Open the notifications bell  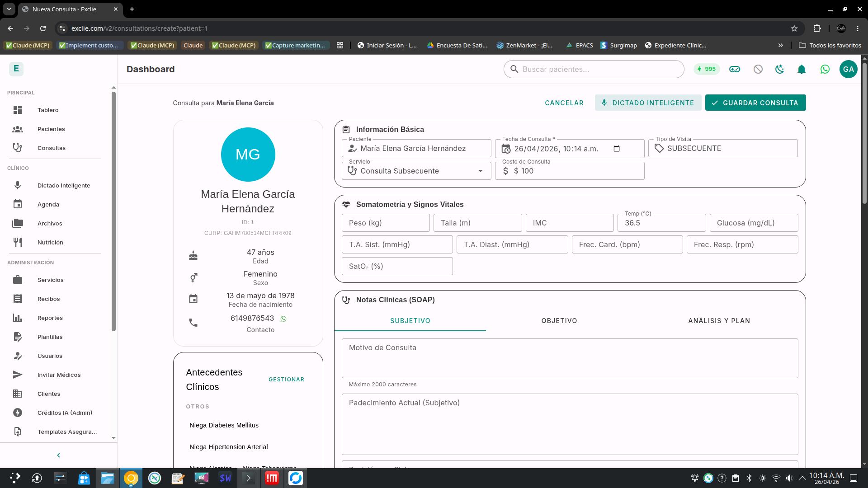coord(802,69)
